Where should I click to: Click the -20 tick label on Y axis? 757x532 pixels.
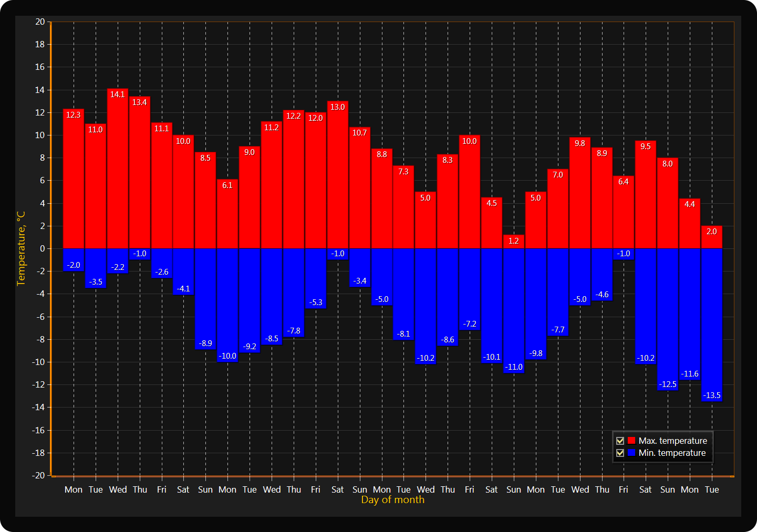point(38,475)
